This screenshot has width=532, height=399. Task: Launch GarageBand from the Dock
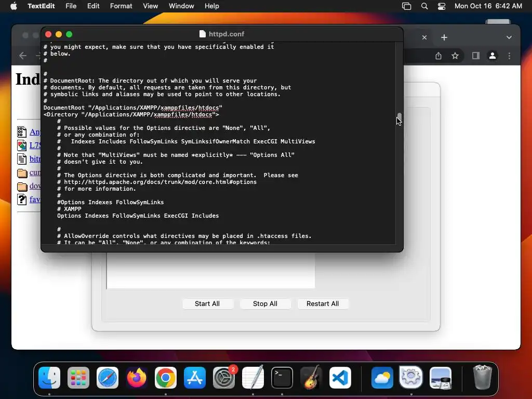click(311, 378)
